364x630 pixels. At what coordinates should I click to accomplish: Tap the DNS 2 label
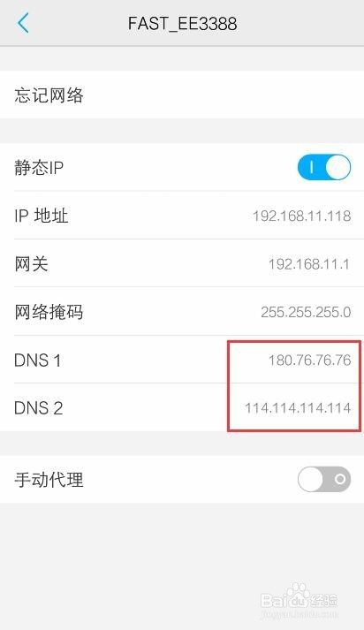point(39,408)
